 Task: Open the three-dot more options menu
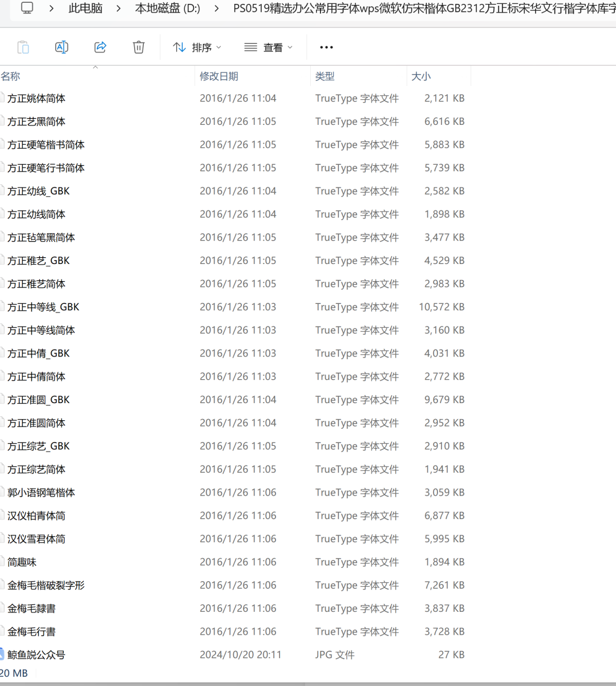[326, 47]
